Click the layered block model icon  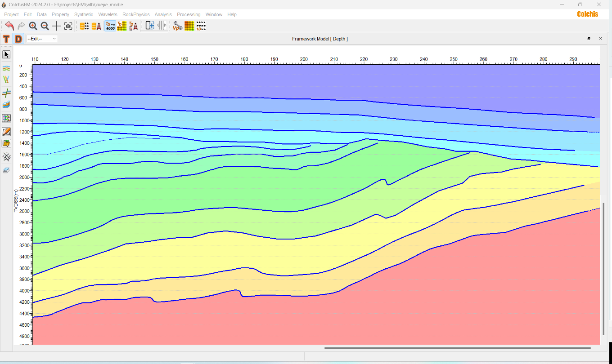click(6, 105)
